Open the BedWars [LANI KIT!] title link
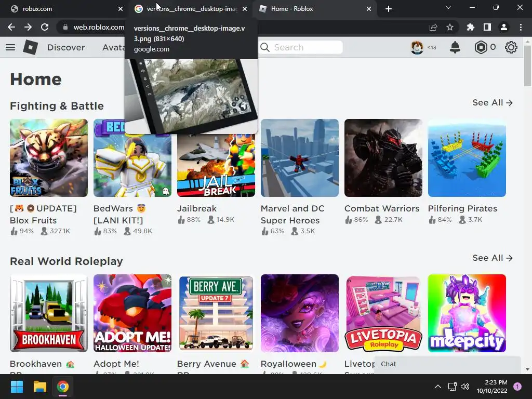Viewport: 532px width, 399px height. pos(119,215)
